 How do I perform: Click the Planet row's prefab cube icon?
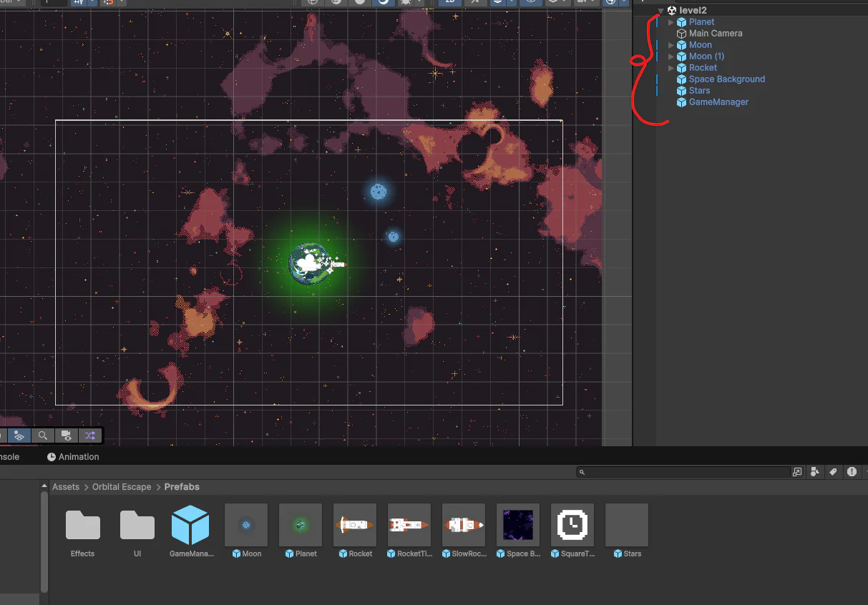681,22
